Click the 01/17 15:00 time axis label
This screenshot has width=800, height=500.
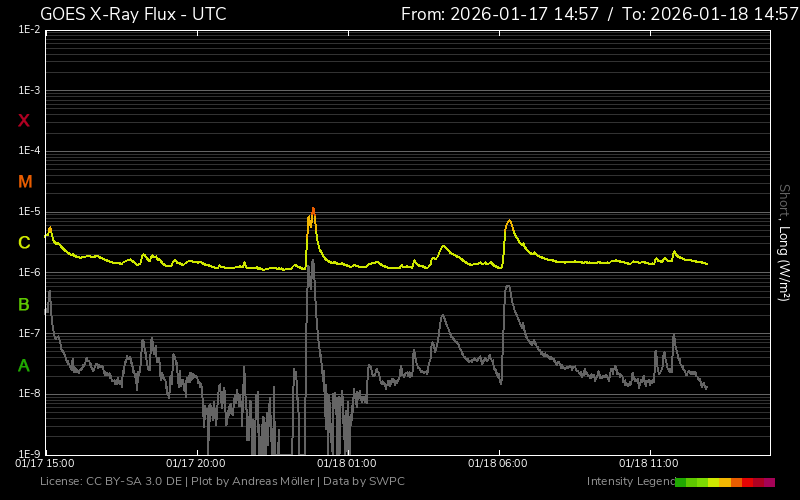point(45,464)
